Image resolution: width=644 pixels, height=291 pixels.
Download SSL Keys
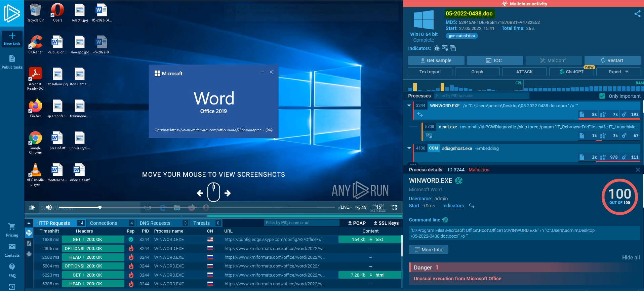386,223
